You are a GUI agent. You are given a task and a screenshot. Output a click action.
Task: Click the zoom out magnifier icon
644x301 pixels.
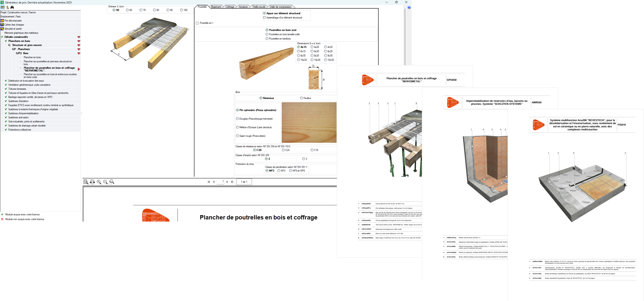click(x=105, y=182)
